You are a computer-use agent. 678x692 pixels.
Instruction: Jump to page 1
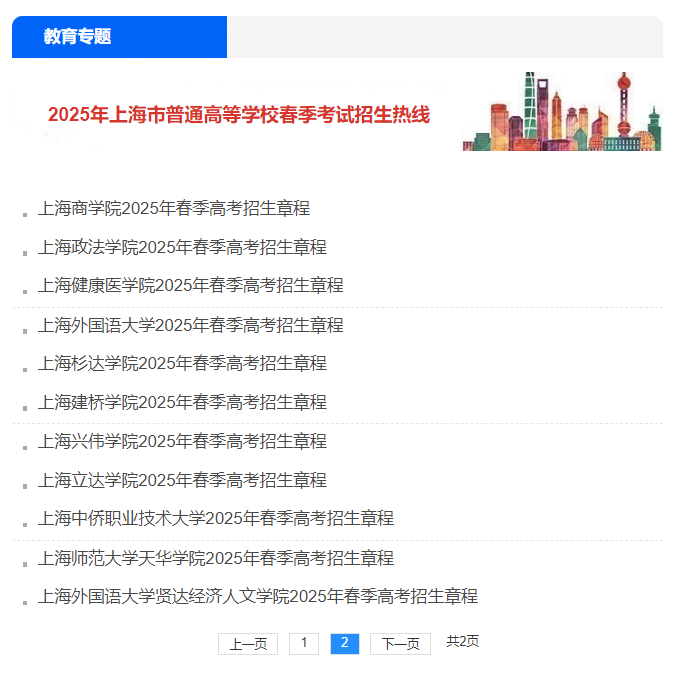pyautogui.click(x=304, y=644)
